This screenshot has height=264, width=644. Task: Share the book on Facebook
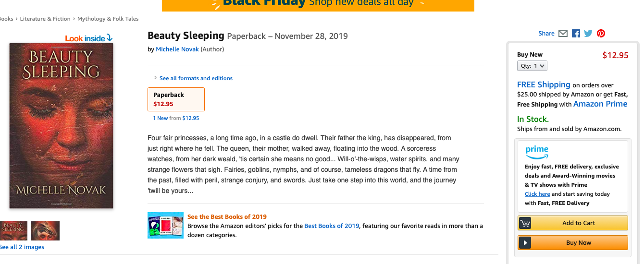coord(576,34)
